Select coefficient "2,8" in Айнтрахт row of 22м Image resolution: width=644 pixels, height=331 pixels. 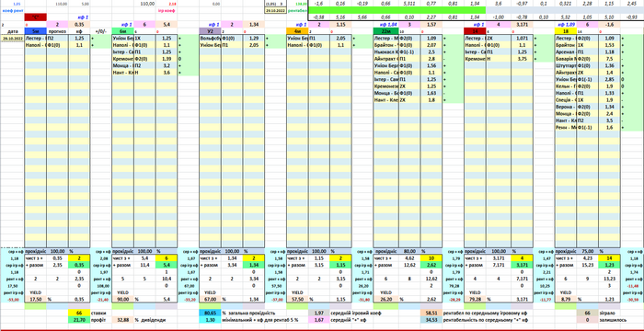(431, 59)
